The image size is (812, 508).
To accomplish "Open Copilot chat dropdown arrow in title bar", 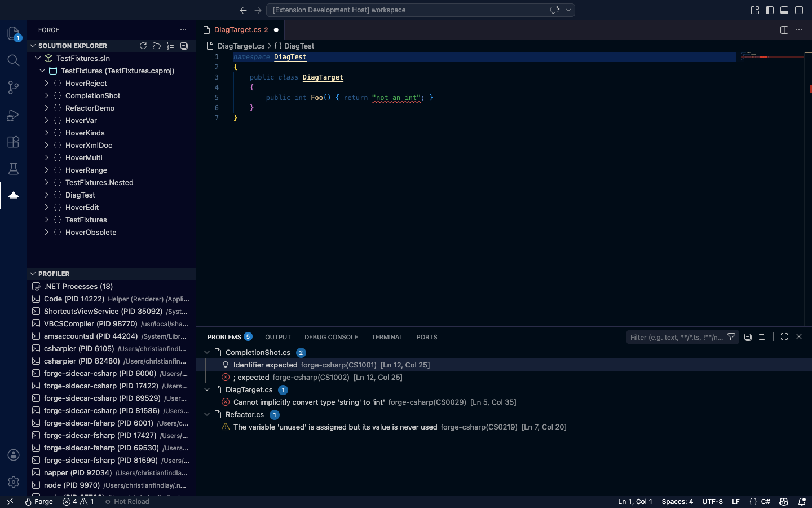I will pos(568,10).
